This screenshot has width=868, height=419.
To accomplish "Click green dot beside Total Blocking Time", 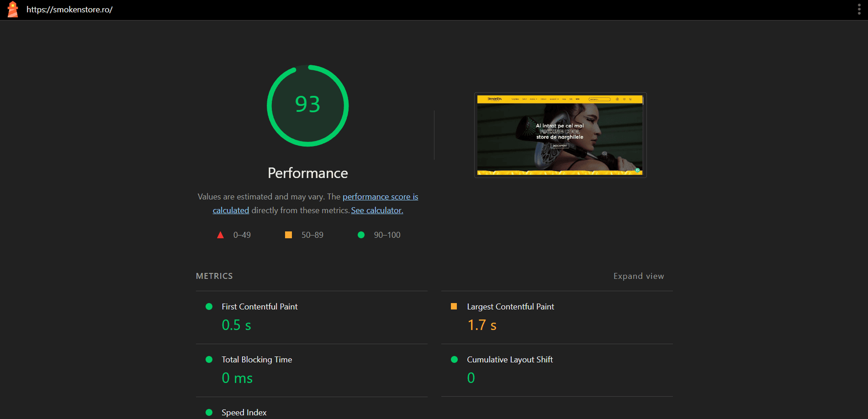I will [x=209, y=360].
